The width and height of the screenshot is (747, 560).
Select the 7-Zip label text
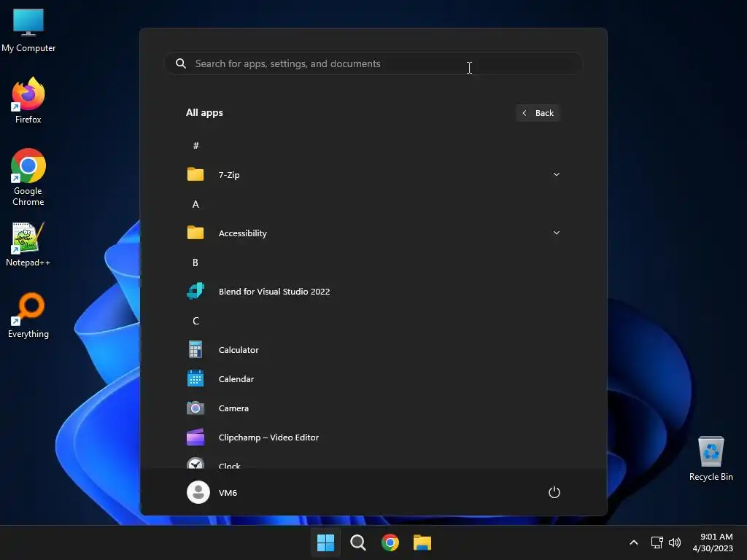229,175
